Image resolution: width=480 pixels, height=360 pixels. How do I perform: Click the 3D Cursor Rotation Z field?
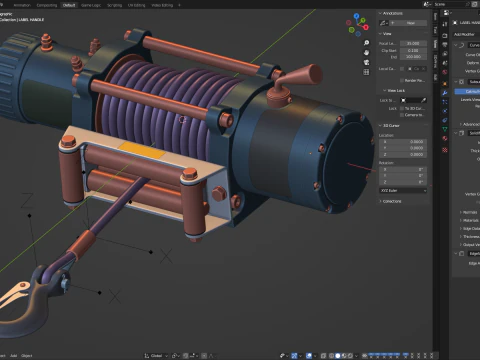(x=403, y=182)
